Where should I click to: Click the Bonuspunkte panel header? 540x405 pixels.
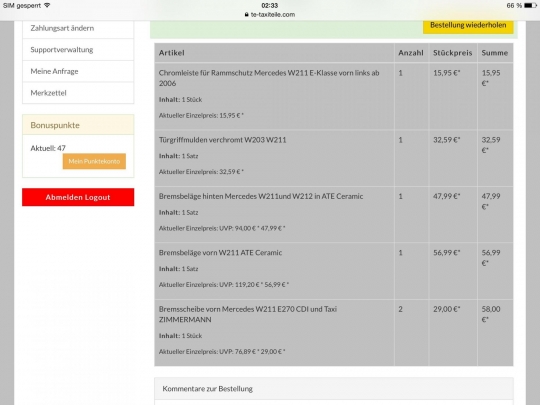(78, 125)
